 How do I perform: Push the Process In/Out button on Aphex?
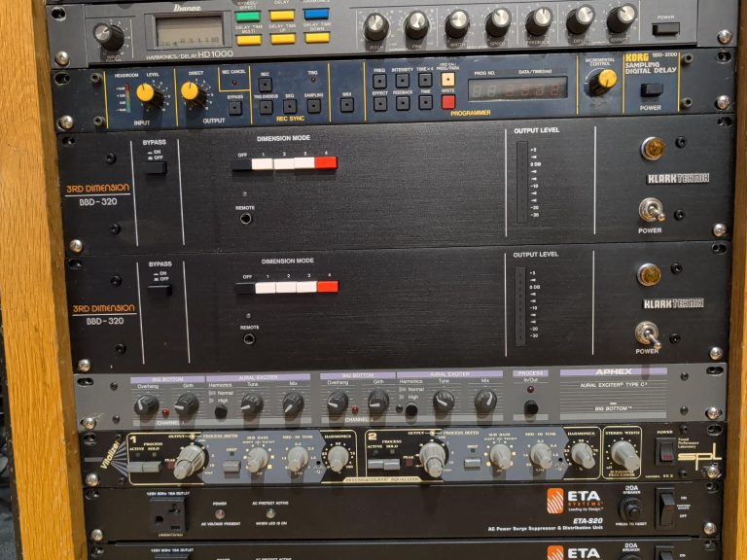(531, 407)
